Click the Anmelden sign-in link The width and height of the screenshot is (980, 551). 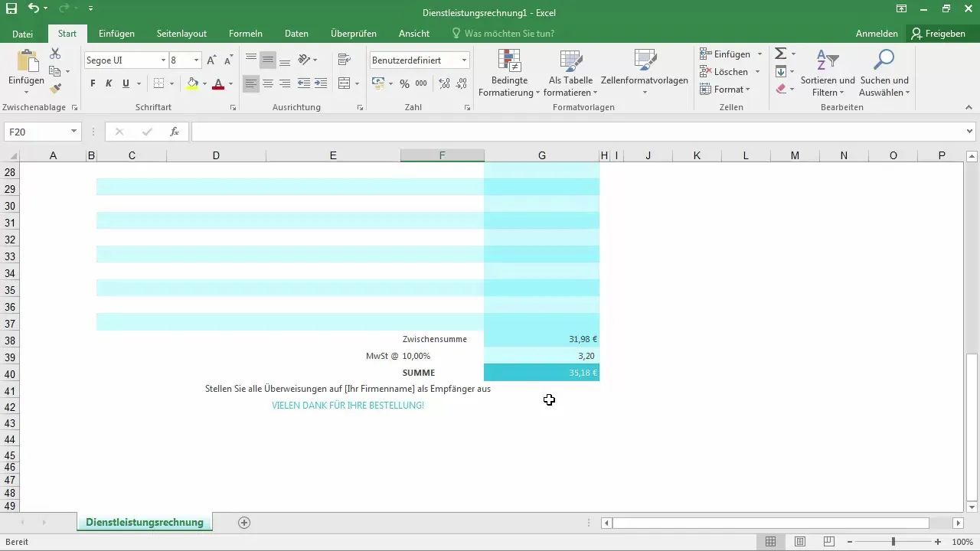pos(877,34)
